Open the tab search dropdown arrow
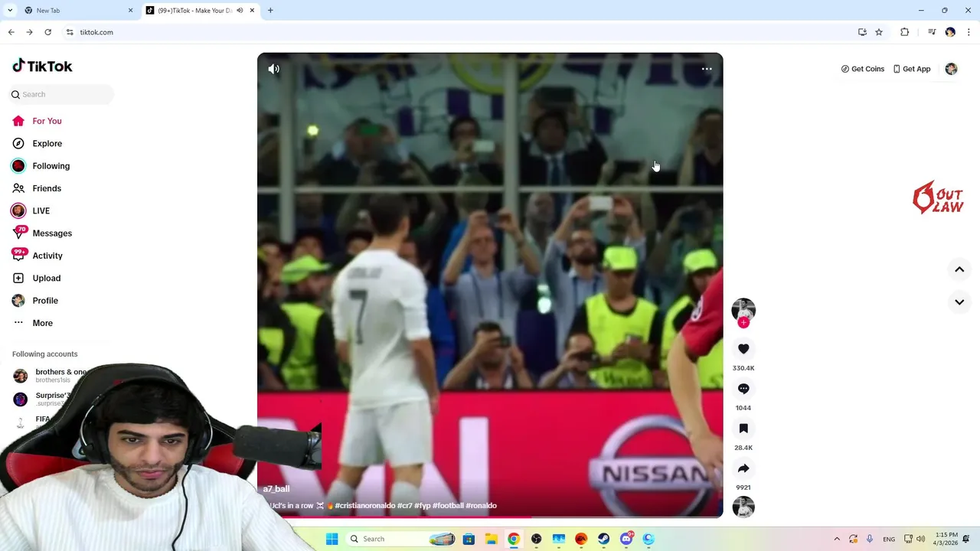 10,11
